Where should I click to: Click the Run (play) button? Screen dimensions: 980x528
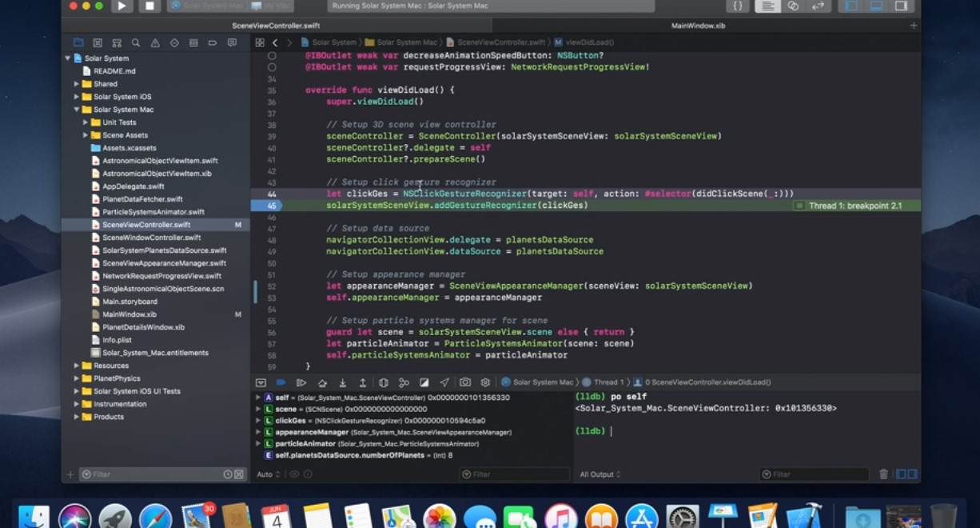(122, 6)
